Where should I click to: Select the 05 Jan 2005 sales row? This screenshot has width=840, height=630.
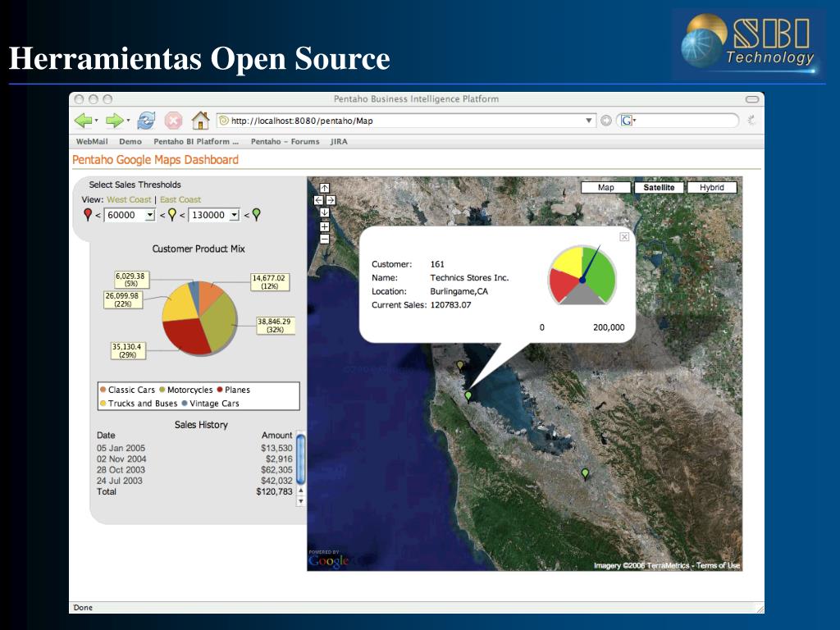coord(194,448)
